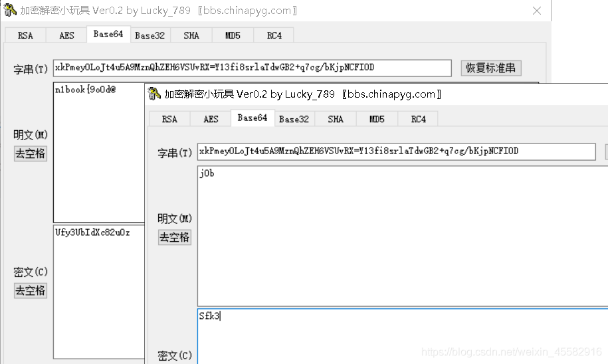The height and width of the screenshot is (364, 608).
Task: Focus the 字串(T) field in back window
Action: click(x=253, y=68)
